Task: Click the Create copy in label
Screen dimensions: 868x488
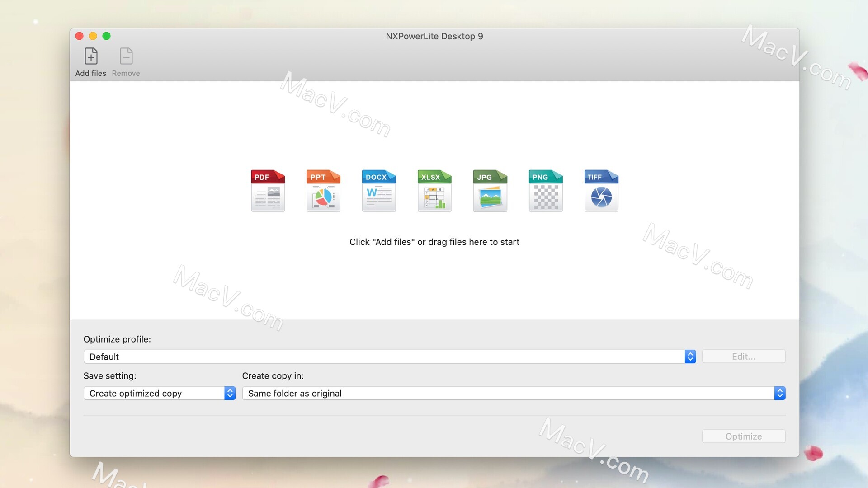Action: 273,376
